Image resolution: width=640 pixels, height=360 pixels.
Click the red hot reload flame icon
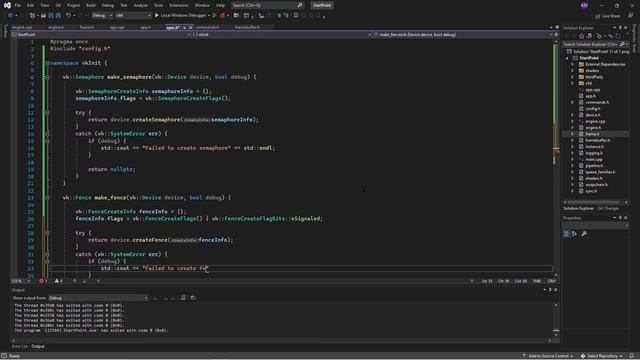tap(222, 16)
